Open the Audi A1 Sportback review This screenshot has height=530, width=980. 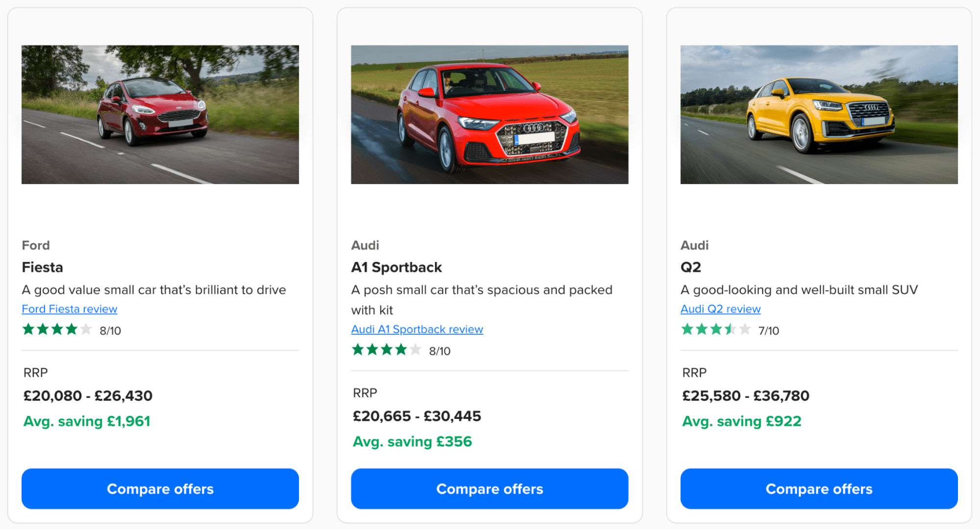click(417, 329)
